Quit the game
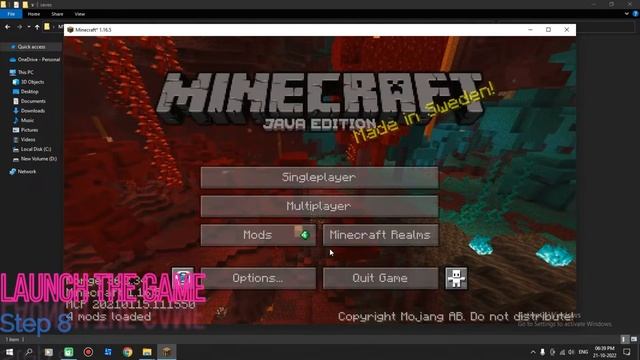Viewport: 640px width, 360px height. click(x=380, y=278)
